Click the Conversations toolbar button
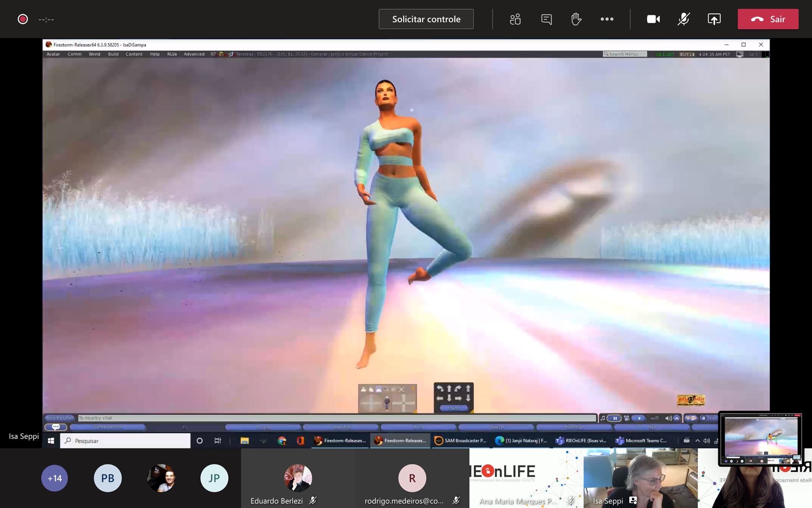 (108, 427)
